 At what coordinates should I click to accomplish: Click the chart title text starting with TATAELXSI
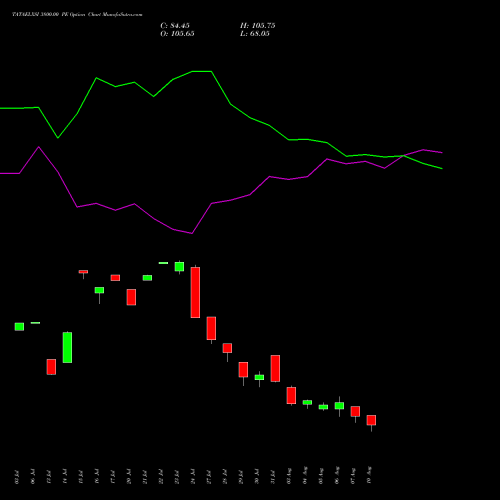coord(77,15)
